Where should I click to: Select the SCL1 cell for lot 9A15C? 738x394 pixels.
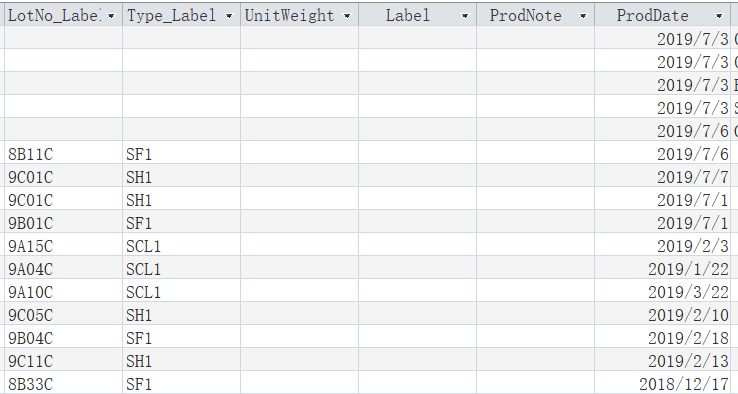coord(182,246)
